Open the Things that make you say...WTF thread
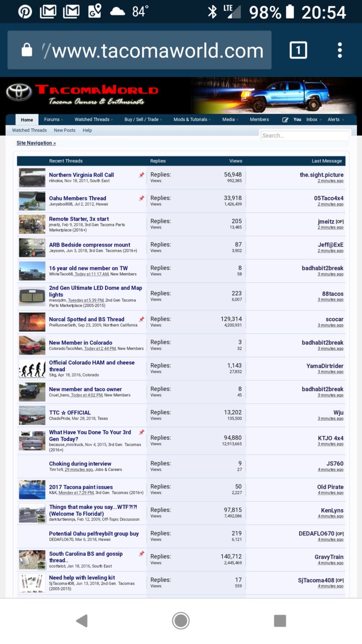This screenshot has height=644, width=362. coord(93,510)
